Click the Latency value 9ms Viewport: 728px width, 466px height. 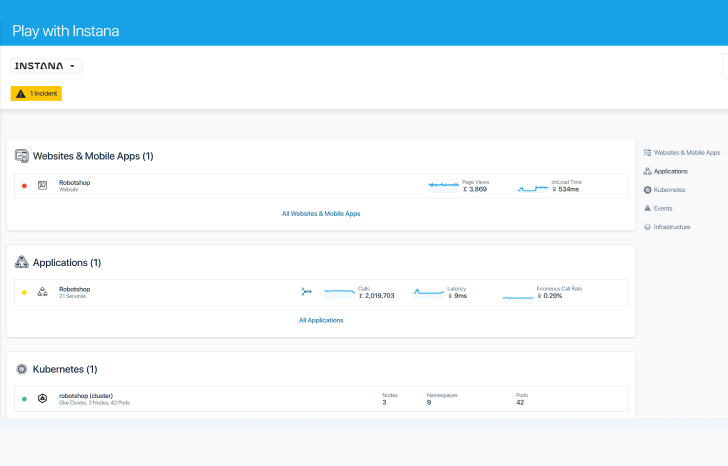coord(458,296)
